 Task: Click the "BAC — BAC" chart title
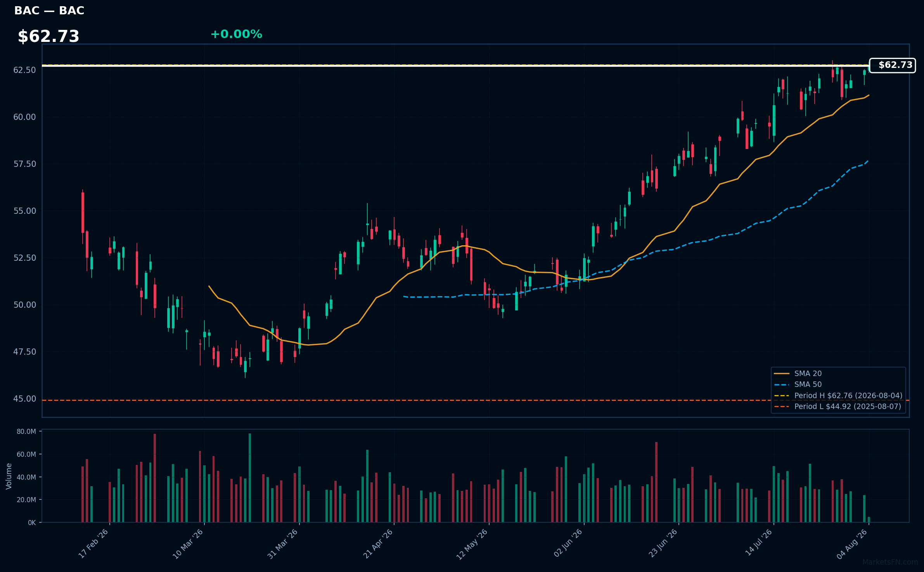pos(49,10)
